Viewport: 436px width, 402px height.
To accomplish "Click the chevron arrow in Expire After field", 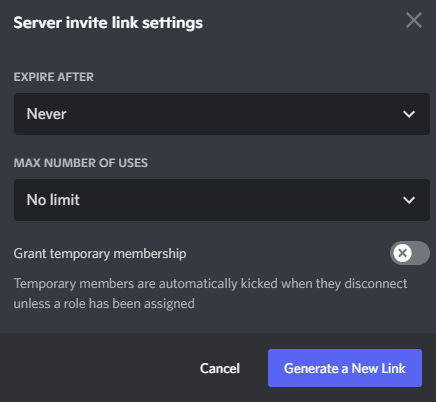I will [409, 114].
